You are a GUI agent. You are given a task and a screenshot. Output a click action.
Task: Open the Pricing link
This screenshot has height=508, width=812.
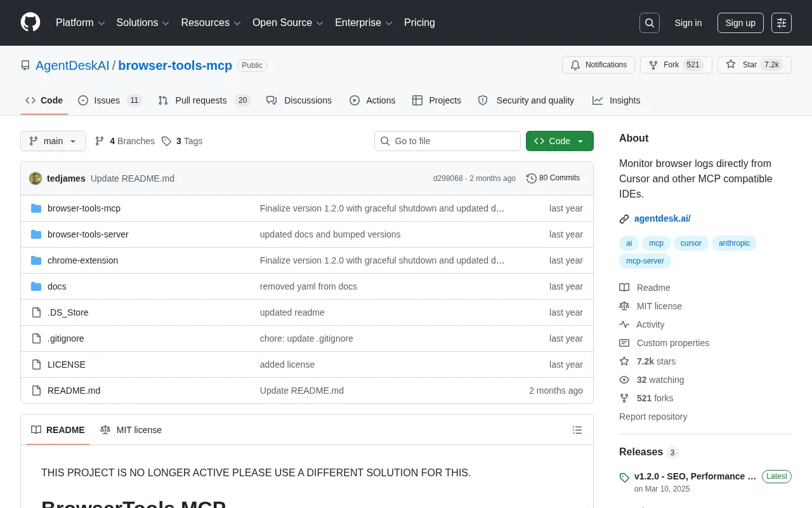(419, 23)
